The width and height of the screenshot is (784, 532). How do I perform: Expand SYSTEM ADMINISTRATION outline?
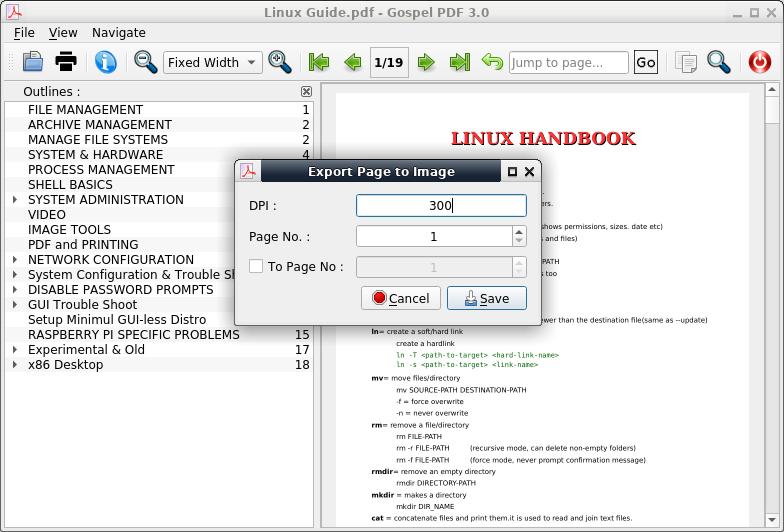pos(15,200)
